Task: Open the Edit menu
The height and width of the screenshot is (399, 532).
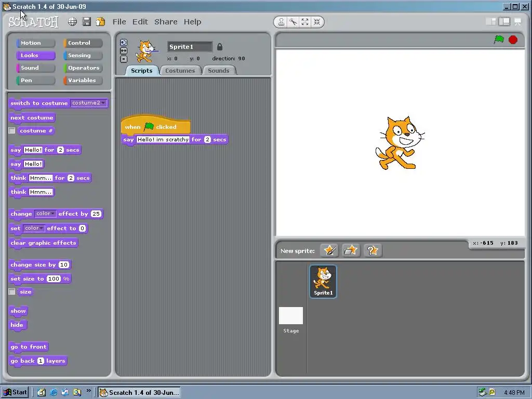Action: point(140,22)
